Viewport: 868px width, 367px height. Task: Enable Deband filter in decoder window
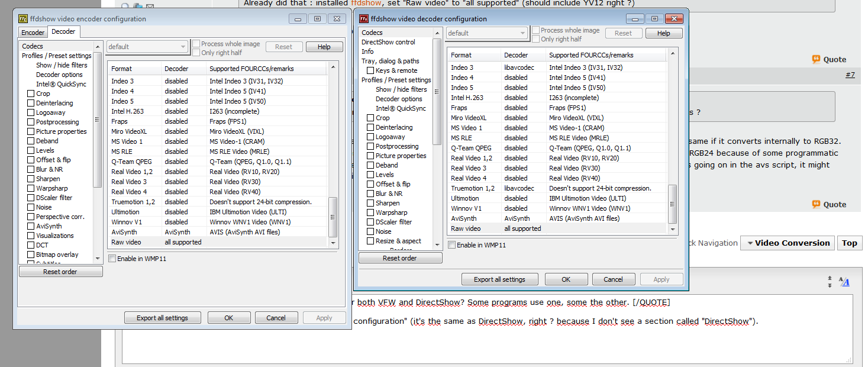(370, 165)
